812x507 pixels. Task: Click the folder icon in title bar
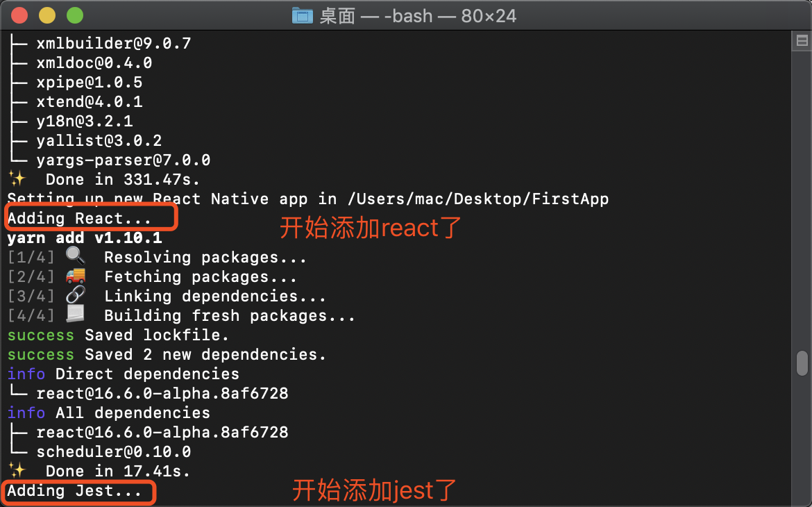click(x=303, y=16)
